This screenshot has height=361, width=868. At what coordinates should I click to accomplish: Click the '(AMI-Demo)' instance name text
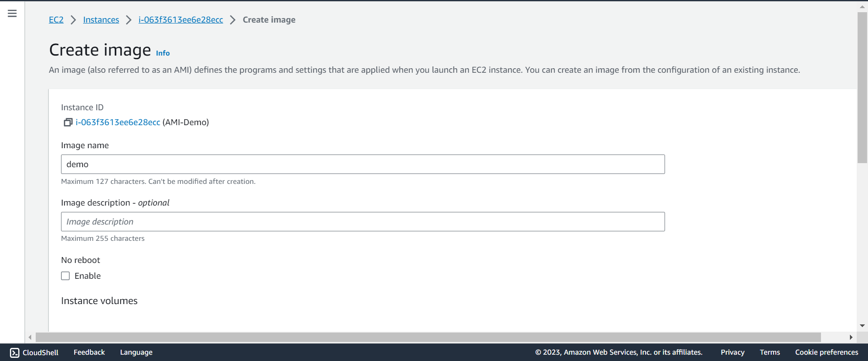186,122
